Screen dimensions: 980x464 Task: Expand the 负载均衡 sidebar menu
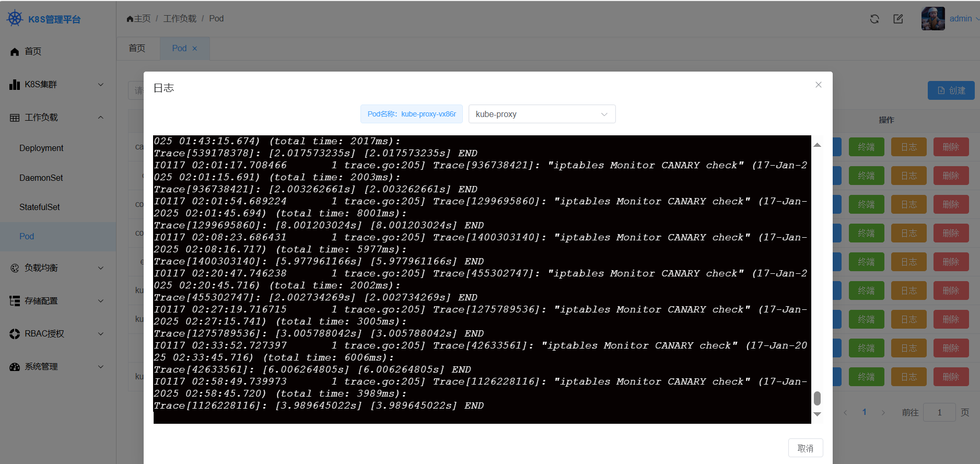point(57,268)
